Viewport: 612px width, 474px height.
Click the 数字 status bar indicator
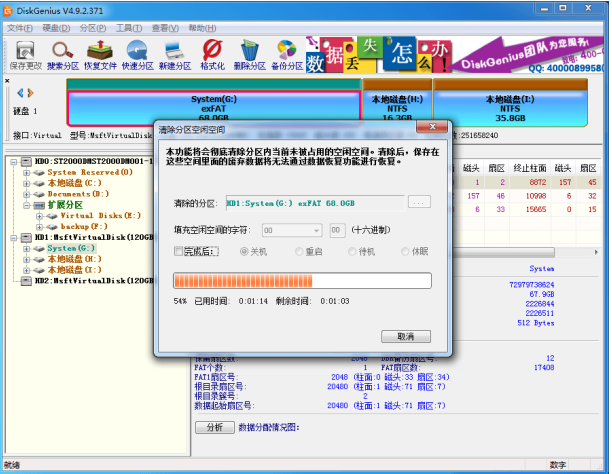[558, 465]
